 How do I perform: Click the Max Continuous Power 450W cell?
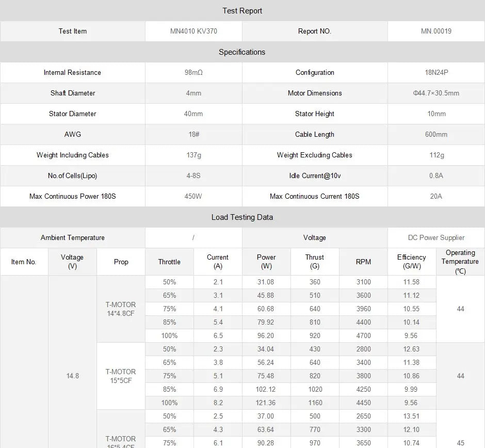click(x=193, y=197)
